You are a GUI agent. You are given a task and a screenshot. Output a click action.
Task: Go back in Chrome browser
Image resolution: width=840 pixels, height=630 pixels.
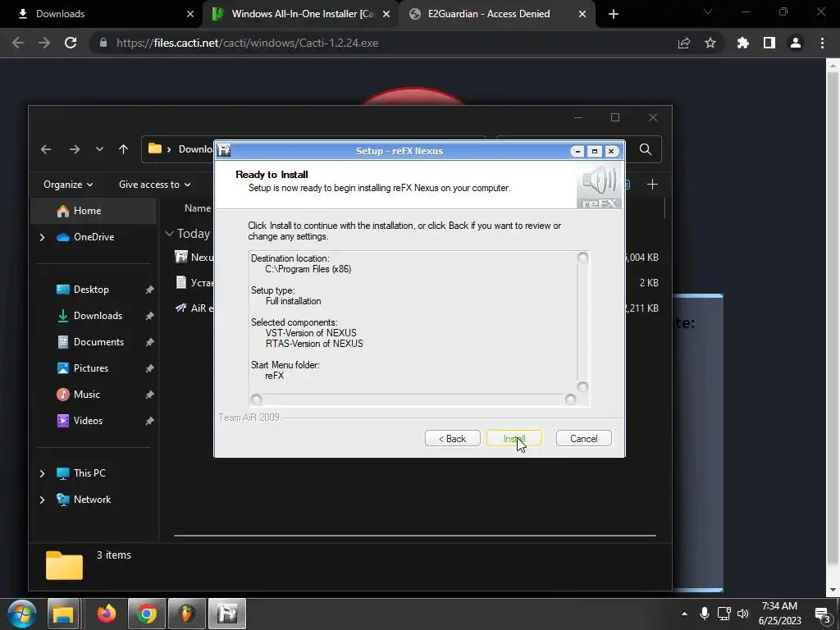(18, 43)
